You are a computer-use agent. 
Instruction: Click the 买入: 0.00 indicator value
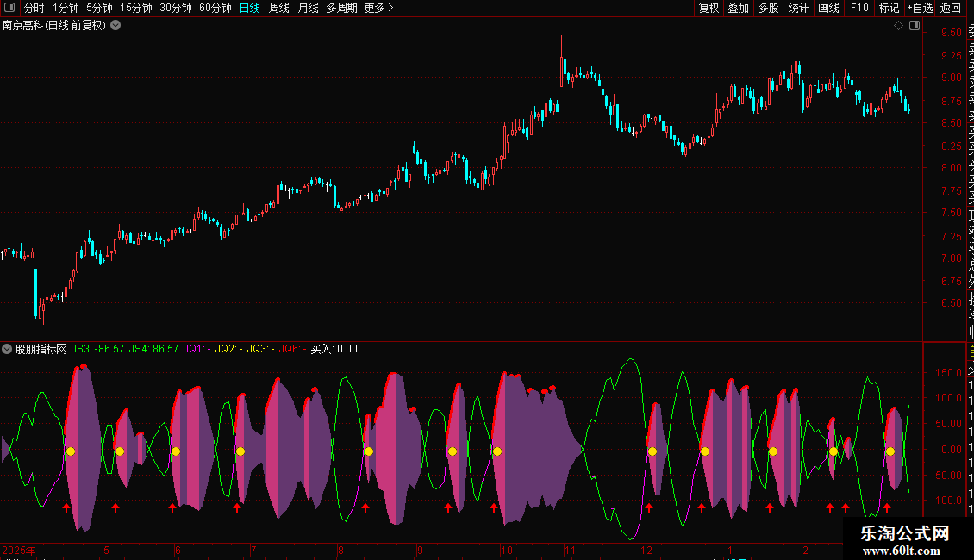point(334,349)
